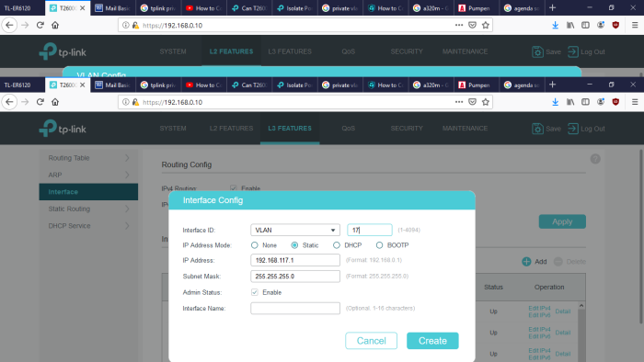The image size is (644, 362).
Task: Switch to the L2 FEATURES tab
Action: pyautogui.click(x=231, y=129)
